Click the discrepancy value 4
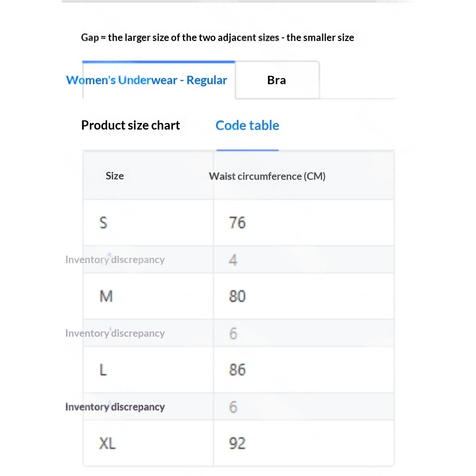This screenshot has width=476, height=476. [x=233, y=260]
